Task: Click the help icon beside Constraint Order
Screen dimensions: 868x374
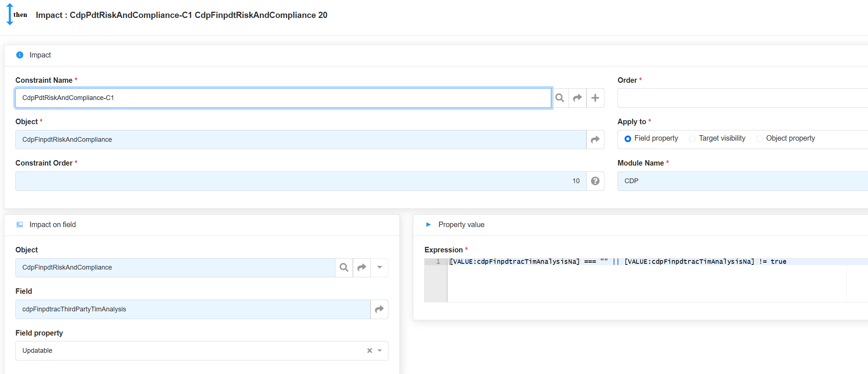Action: (595, 181)
